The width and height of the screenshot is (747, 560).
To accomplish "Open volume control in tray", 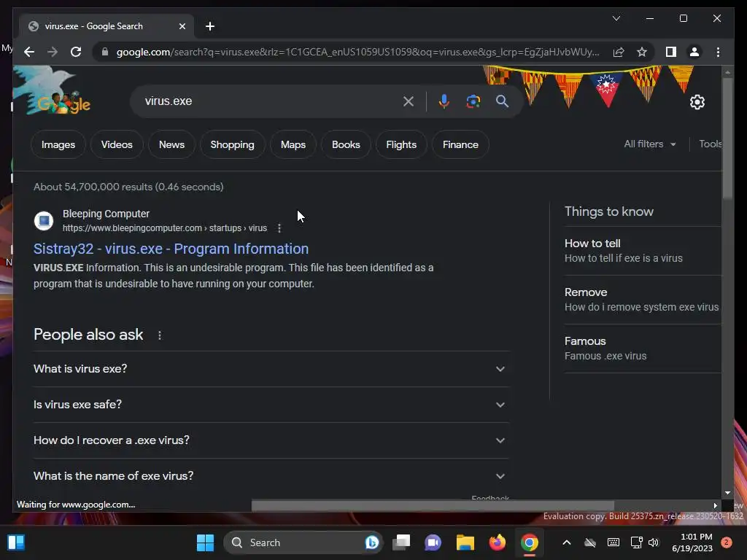I will (x=654, y=542).
